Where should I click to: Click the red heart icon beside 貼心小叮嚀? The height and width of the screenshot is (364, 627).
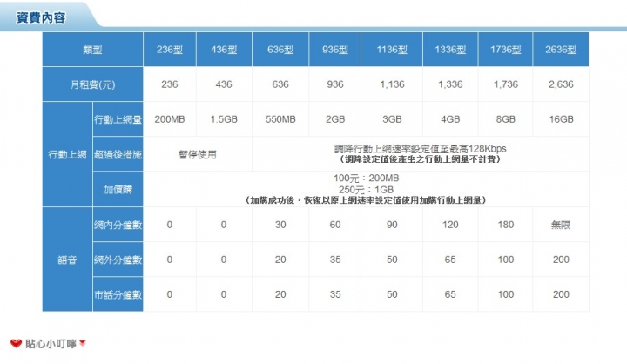point(16,344)
